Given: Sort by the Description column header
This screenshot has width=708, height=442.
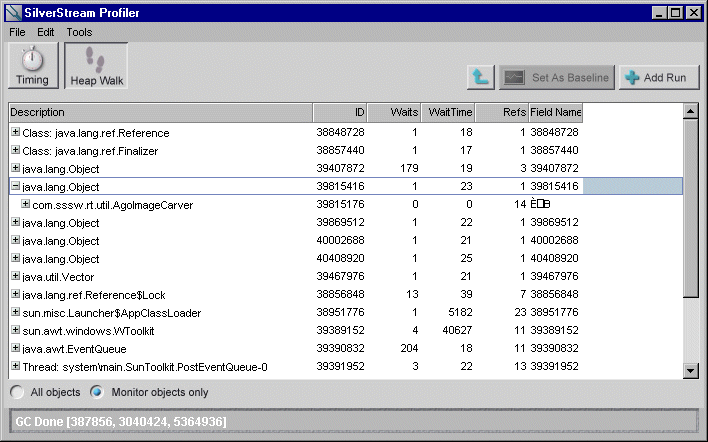Looking at the screenshot, I should tap(160, 112).
